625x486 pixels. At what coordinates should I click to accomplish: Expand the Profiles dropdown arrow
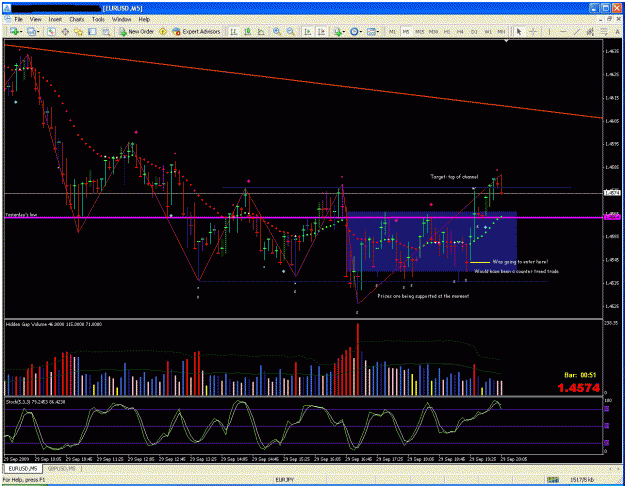[38, 32]
